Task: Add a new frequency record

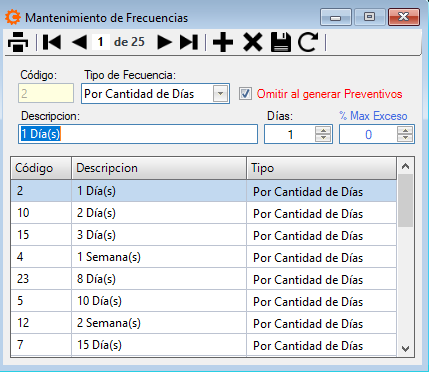Action: (x=223, y=42)
